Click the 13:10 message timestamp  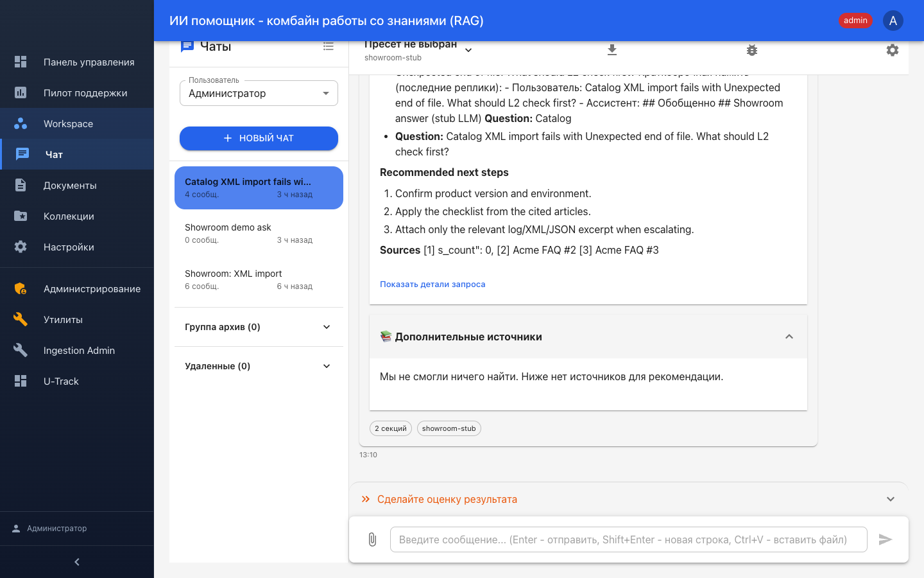click(x=368, y=455)
